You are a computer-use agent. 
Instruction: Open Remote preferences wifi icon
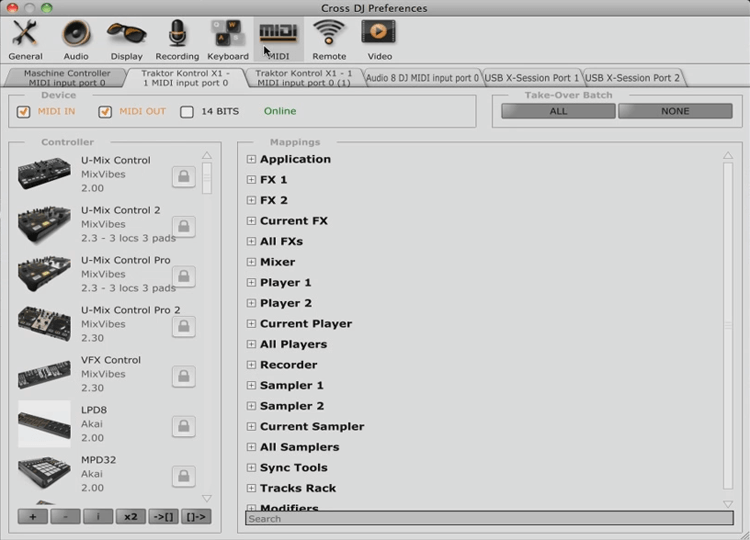pos(329,33)
